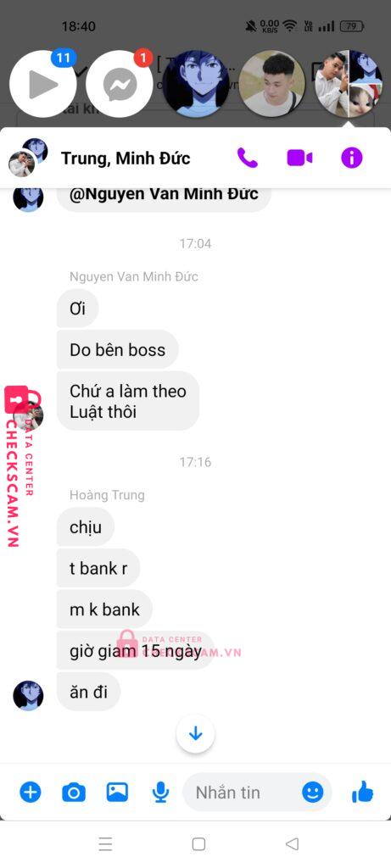Start a video call with the camera icon

(299, 158)
